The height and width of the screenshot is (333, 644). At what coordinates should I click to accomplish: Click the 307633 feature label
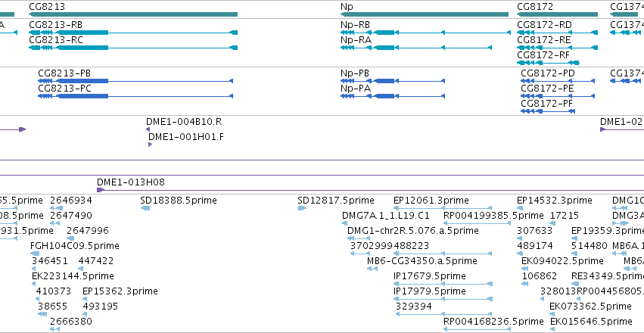pyautogui.click(x=535, y=231)
